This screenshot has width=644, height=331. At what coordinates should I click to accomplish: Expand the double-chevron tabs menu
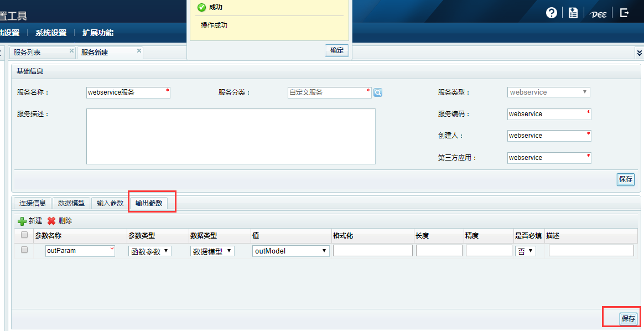point(639,53)
